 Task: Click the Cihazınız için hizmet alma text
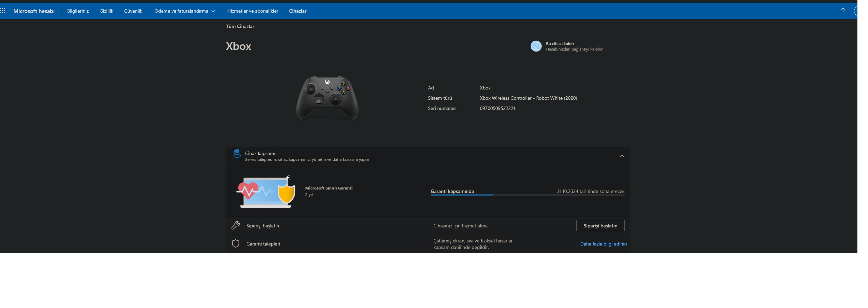click(x=460, y=226)
